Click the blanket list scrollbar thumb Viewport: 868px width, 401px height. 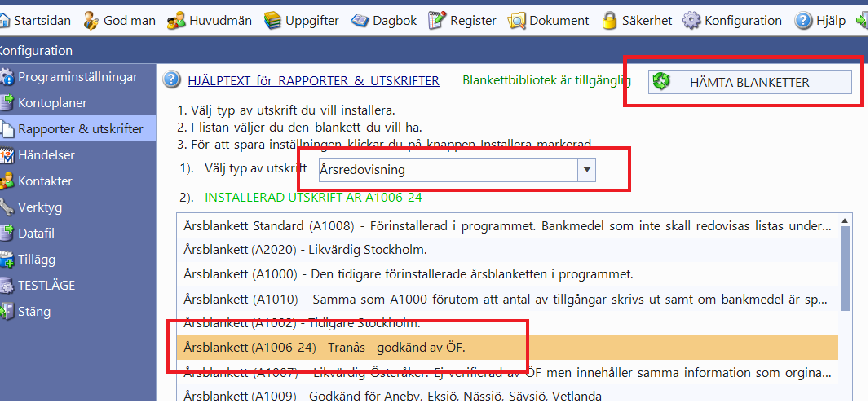845,269
